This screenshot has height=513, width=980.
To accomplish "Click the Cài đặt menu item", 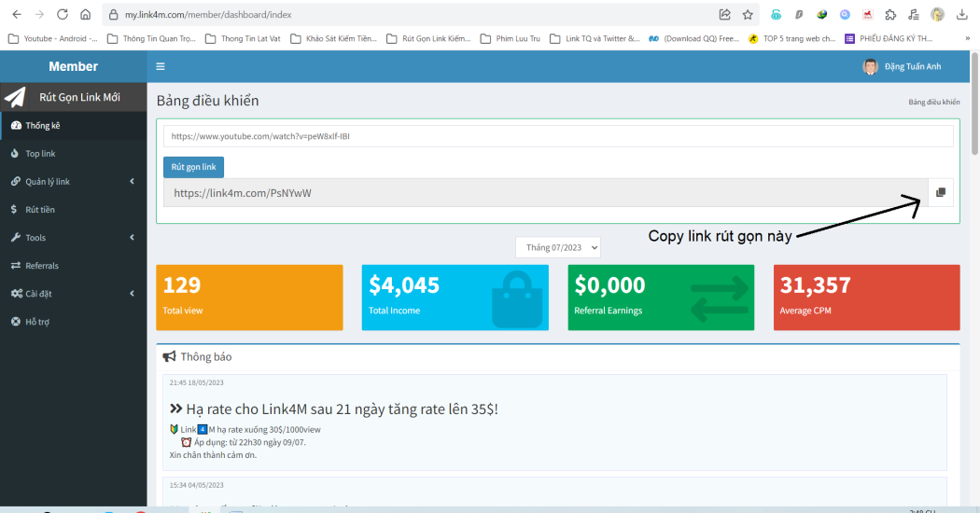I will tap(73, 294).
